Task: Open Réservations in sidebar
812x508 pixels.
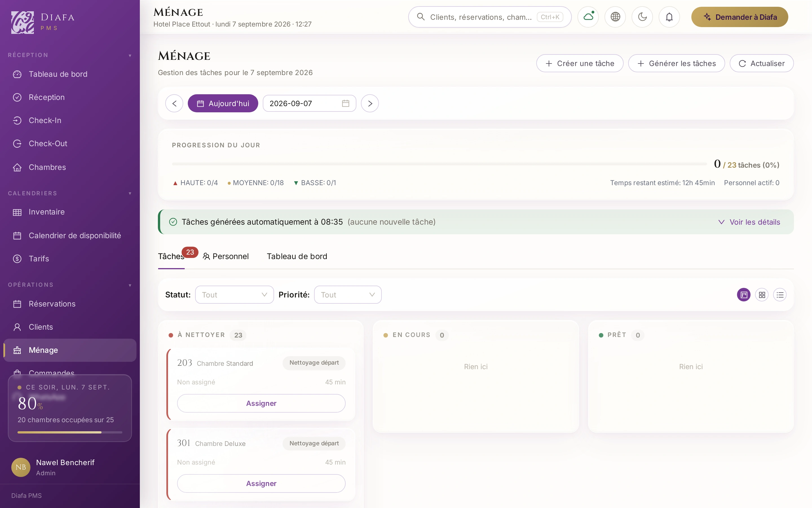Action: click(x=70, y=304)
